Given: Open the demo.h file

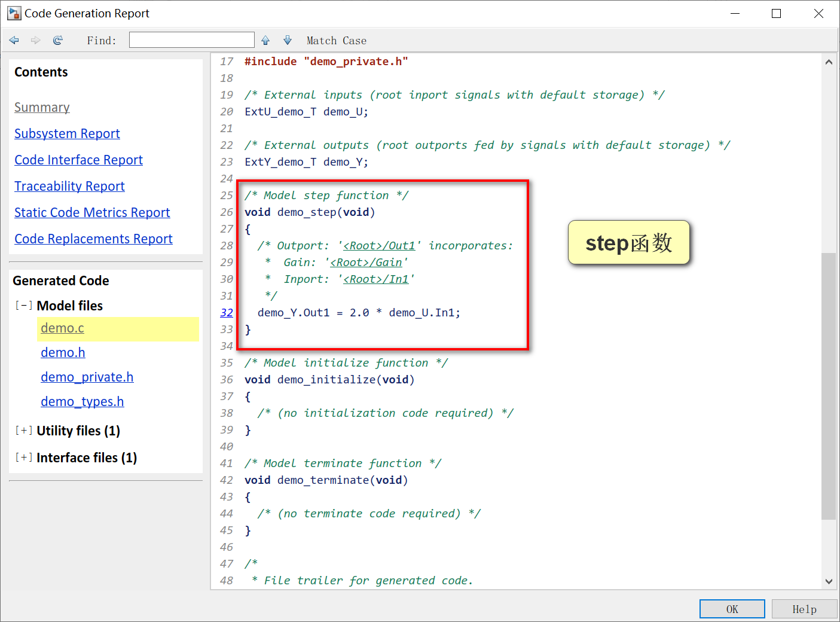Looking at the screenshot, I should (63, 352).
